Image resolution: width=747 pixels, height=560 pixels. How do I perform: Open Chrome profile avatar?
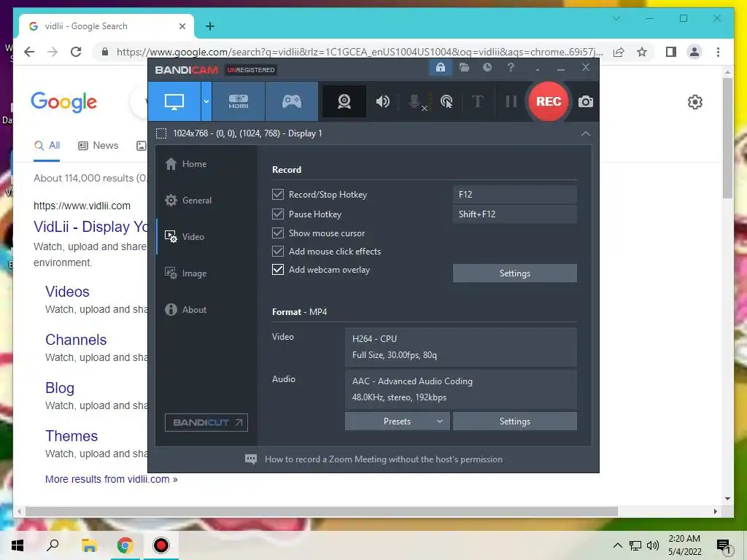coord(694,52)
